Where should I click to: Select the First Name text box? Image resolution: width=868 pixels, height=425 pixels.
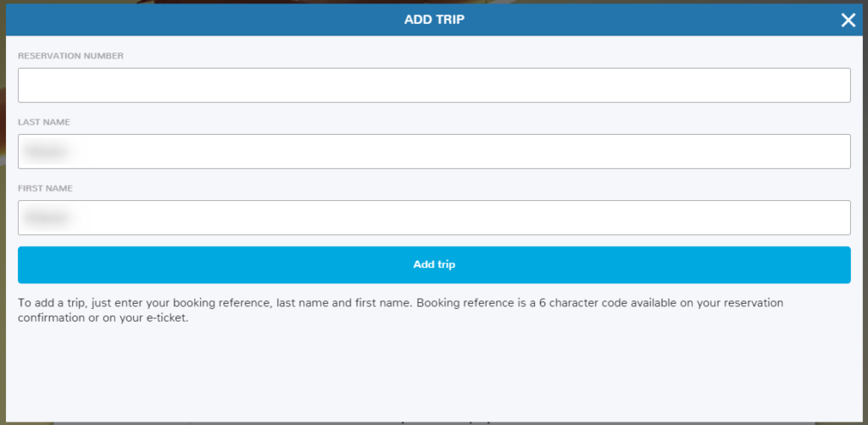coord(434,217)
